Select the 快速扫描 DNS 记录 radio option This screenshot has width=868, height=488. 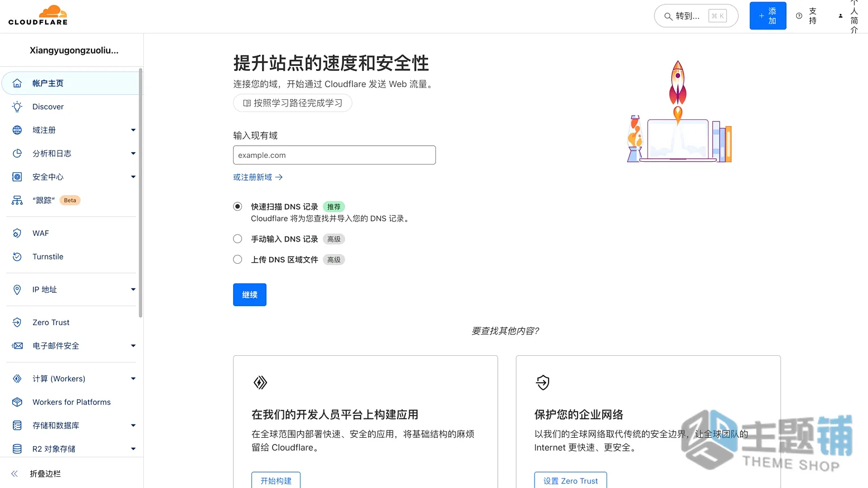point(237,206)
